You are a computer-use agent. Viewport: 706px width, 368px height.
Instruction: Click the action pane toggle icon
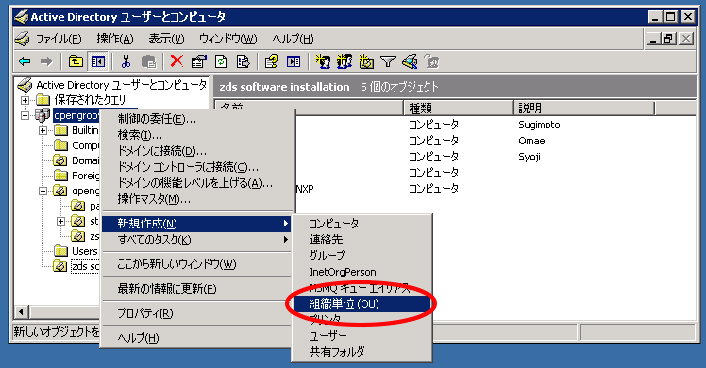coord(294,61)
